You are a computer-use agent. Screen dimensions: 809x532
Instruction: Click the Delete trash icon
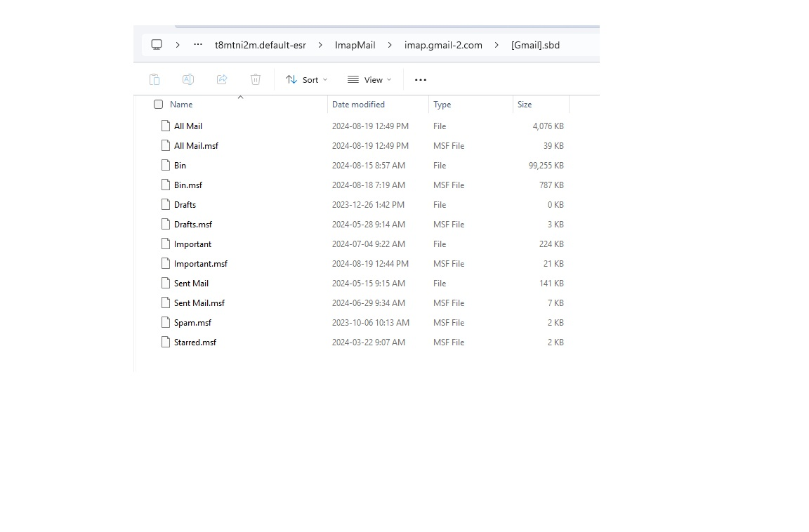pos(256,79)
